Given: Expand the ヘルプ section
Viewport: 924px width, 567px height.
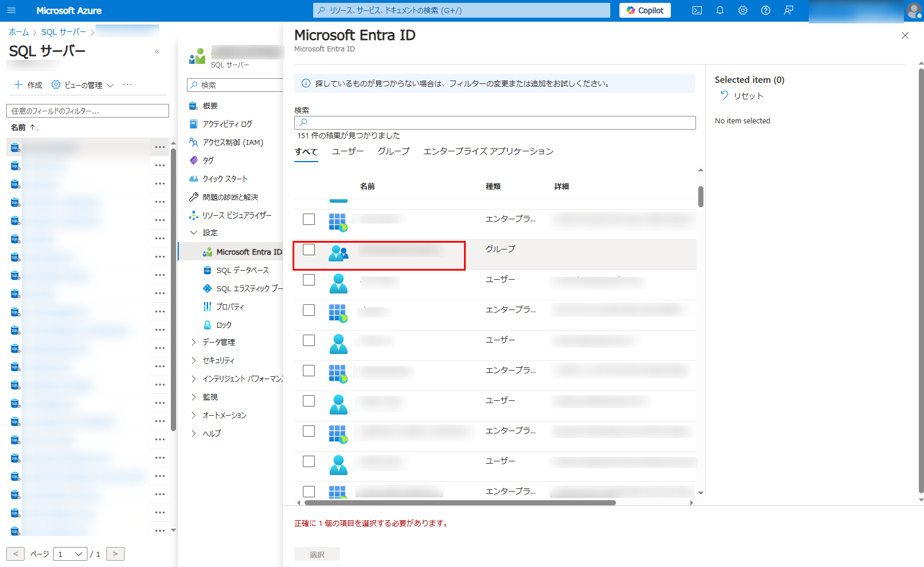Looking at the screenshot, I should tap(206, 433).
